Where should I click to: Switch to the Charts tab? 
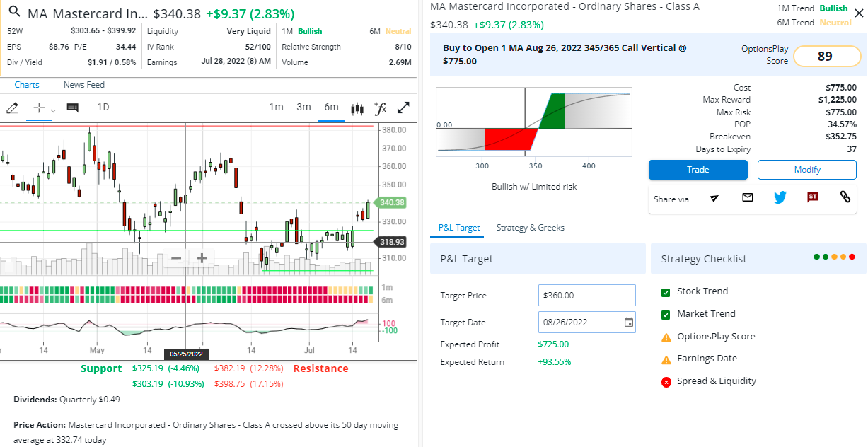pos(27,85)
